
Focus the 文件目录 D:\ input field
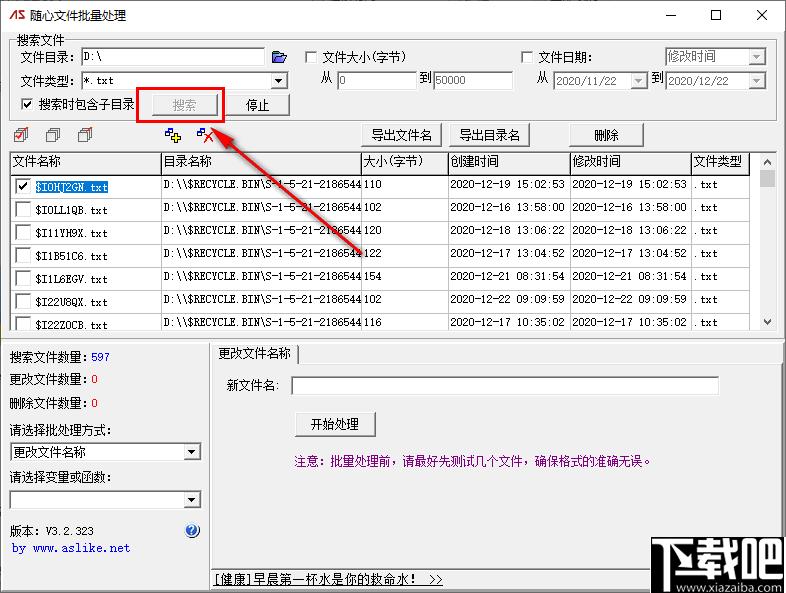[173, 57]
